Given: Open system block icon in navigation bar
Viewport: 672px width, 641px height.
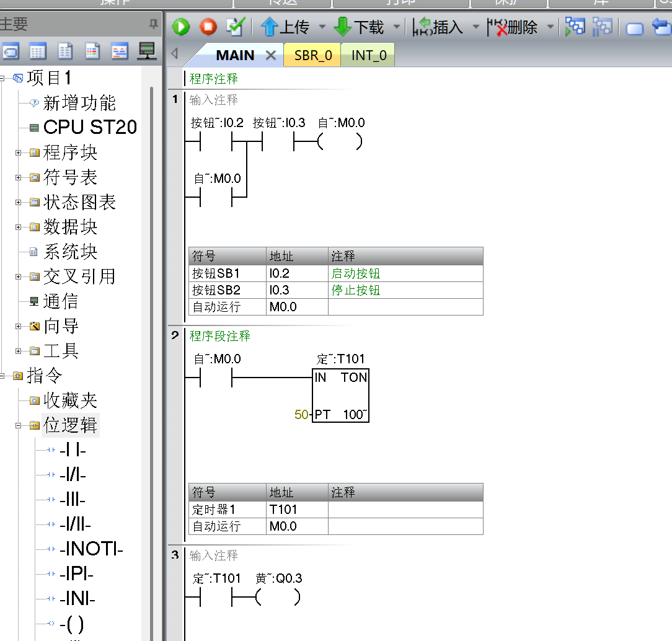Looking at the screenshot, I should [x=92, y=51].
